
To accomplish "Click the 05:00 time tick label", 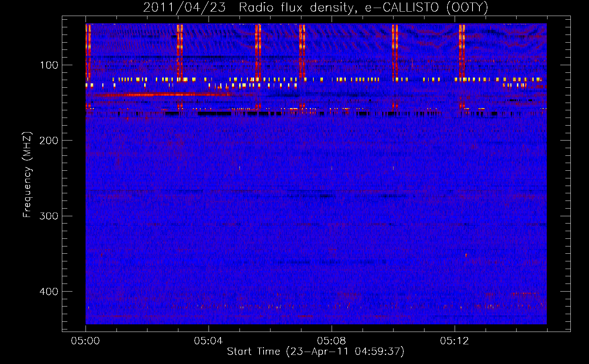I will (x=86, y=341).
